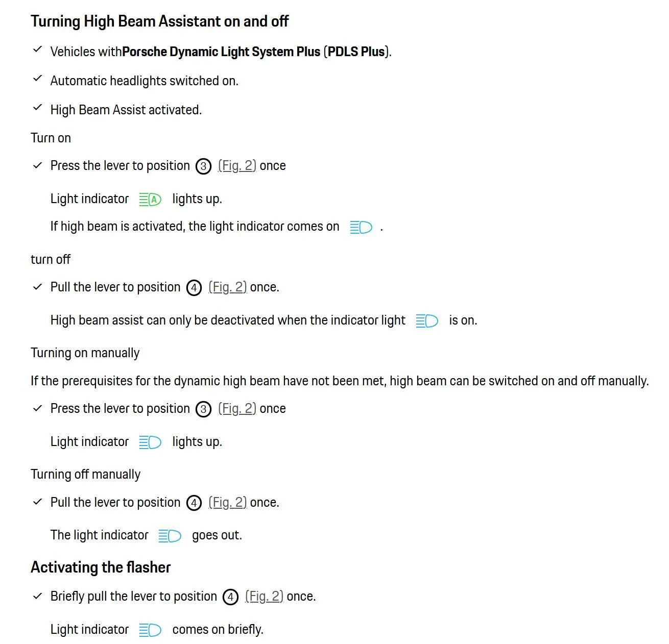Click high beam icon under Turning on manually
Image resolution: width=669 pixels, height=644 pixels.
tap(150, 442)
